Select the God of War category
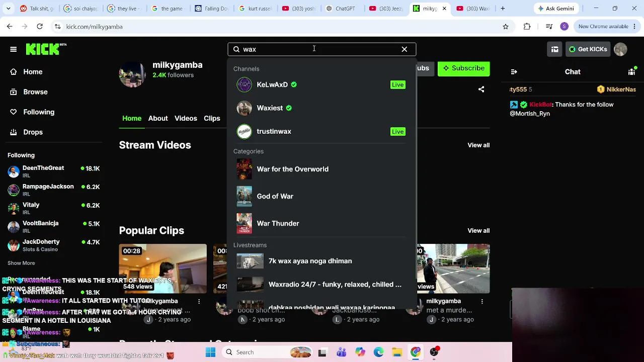This screenshot has width=644, height=362. coord(321,197)
